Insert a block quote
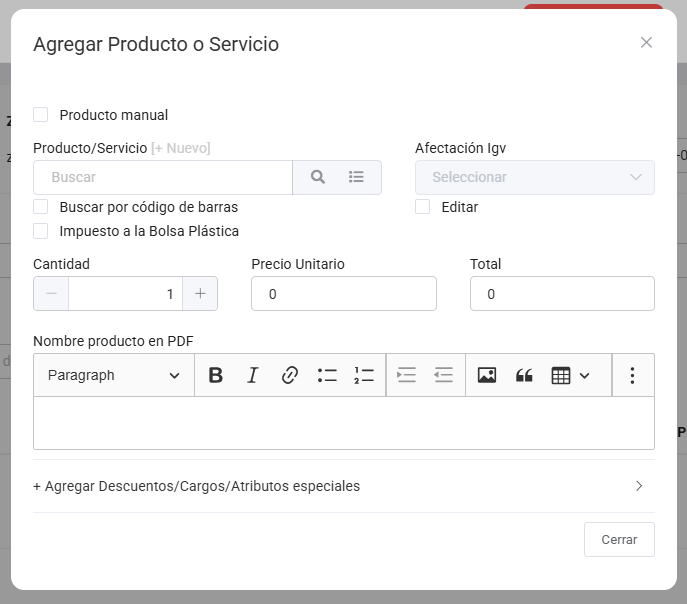This screenshot has width=687, height=604. (524, 375)
